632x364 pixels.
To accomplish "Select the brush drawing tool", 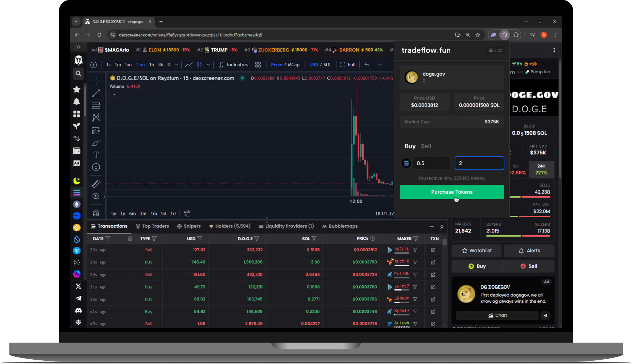I will point(96,142).
